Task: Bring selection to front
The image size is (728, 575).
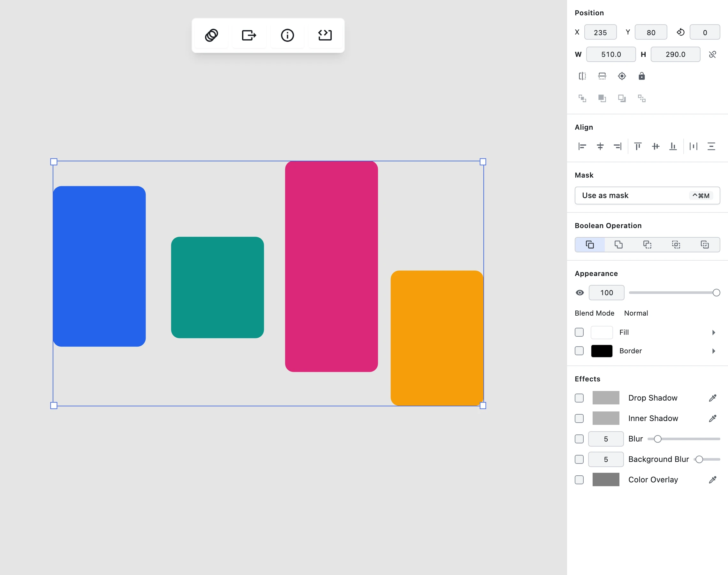Action: [x=582, y=98]
